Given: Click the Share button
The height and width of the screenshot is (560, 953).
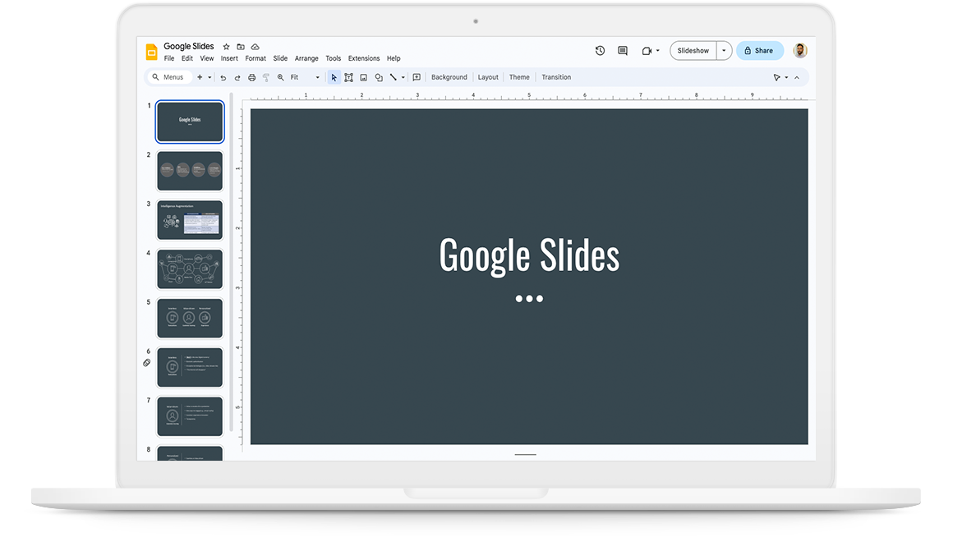Looking at the screenshot, I should coord(759,51).
